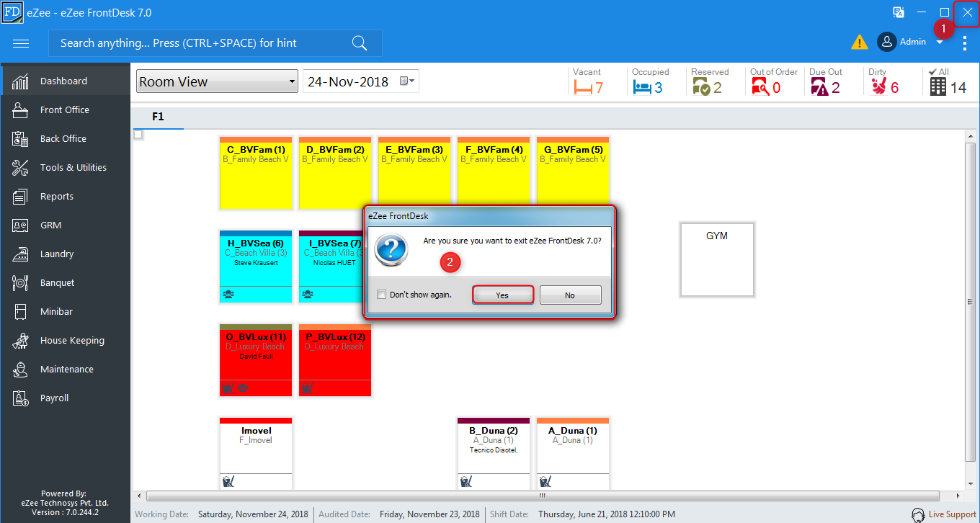The height and width of the screenshot is (523, 980).
Task: Tick the select-all checkbox above room grid
Action: coord(138,134)
